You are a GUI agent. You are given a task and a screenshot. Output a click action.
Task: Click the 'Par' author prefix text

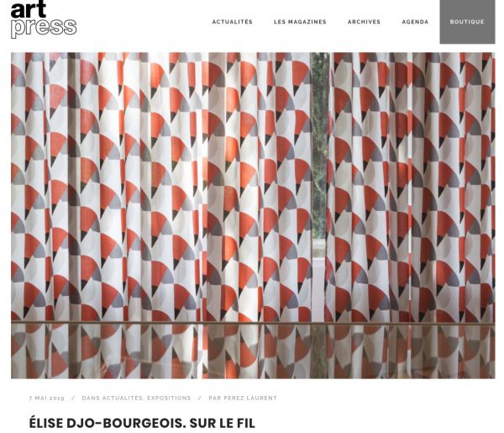tap(215, 398)
